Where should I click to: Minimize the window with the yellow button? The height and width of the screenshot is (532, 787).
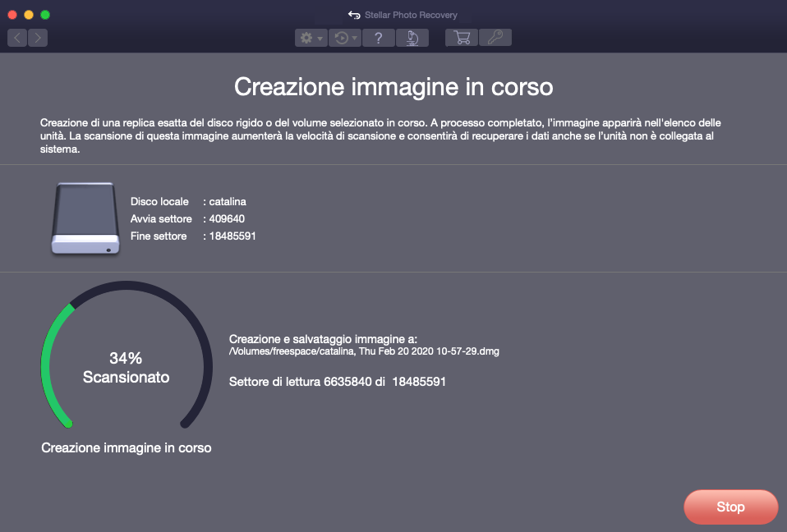(x=29, y=15)
